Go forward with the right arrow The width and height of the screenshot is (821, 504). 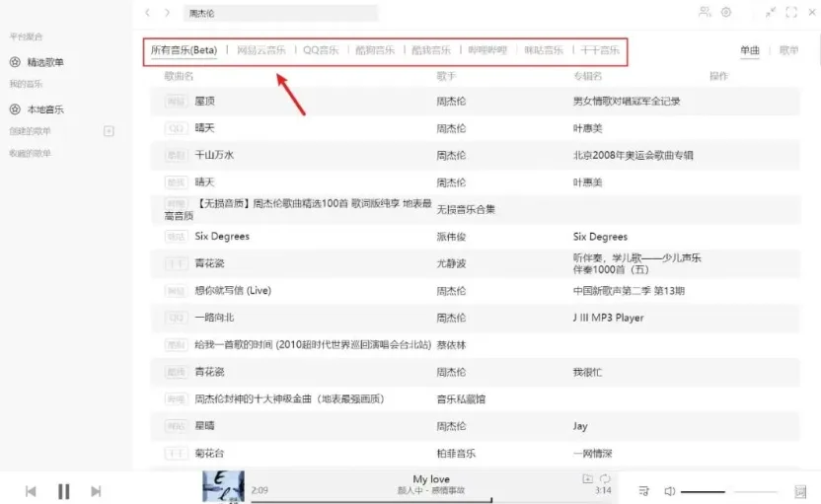coord(167,13)
